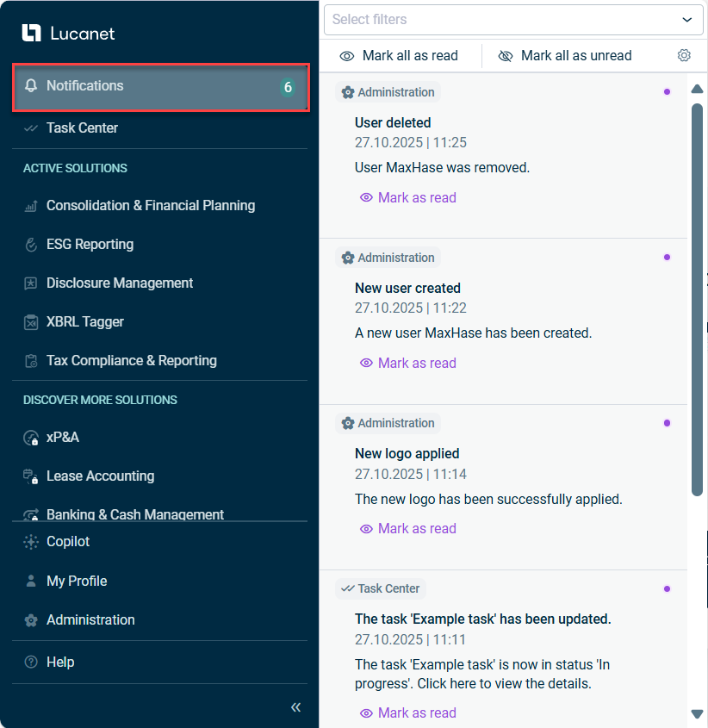
Task: Click the XBRL Tagger icon
Action: (x=31, y=321)
